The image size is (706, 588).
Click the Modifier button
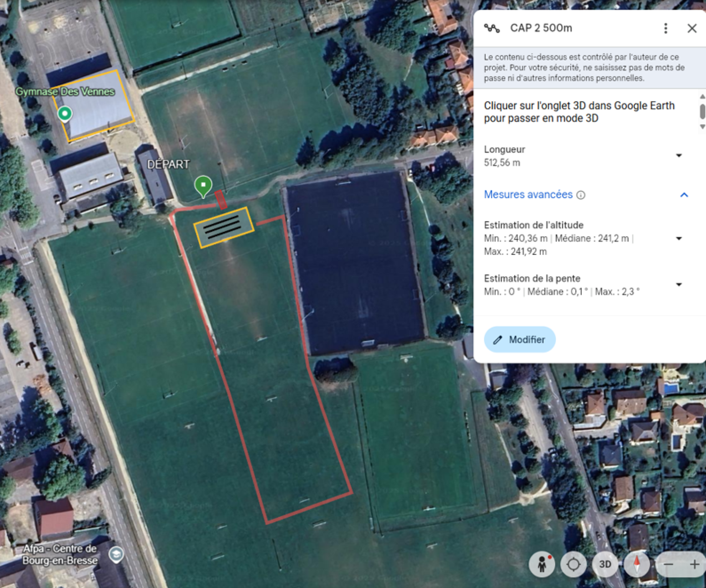(x=519, y=339)
